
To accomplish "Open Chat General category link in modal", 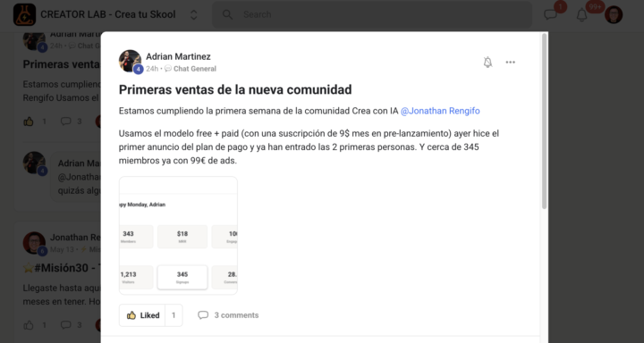I will click(195, 69).
